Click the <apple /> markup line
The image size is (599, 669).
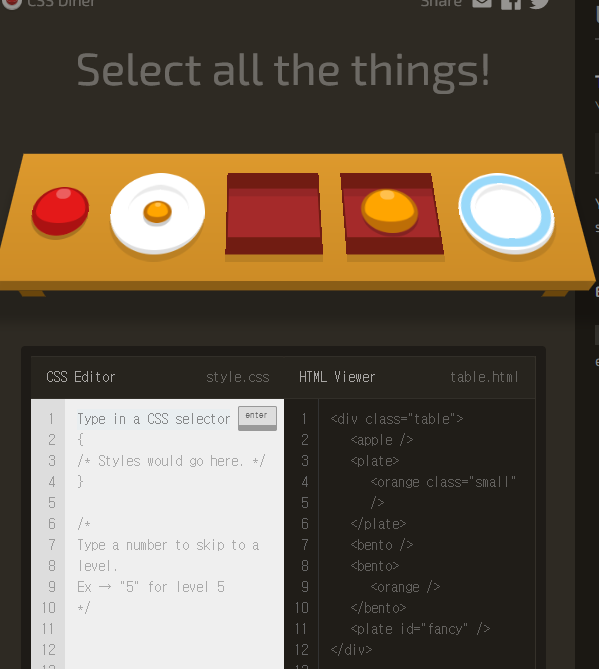[381, 440]
